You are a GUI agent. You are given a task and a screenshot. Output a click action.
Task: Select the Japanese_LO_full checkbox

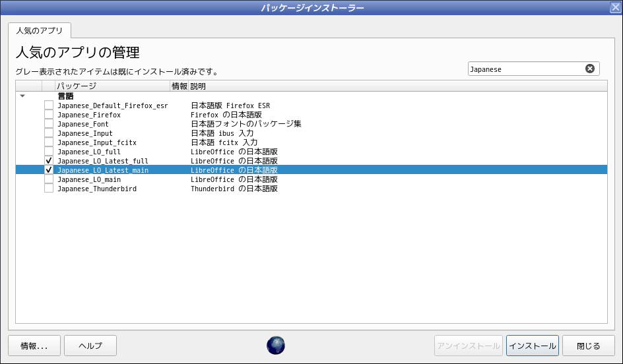tap(48, 151)
